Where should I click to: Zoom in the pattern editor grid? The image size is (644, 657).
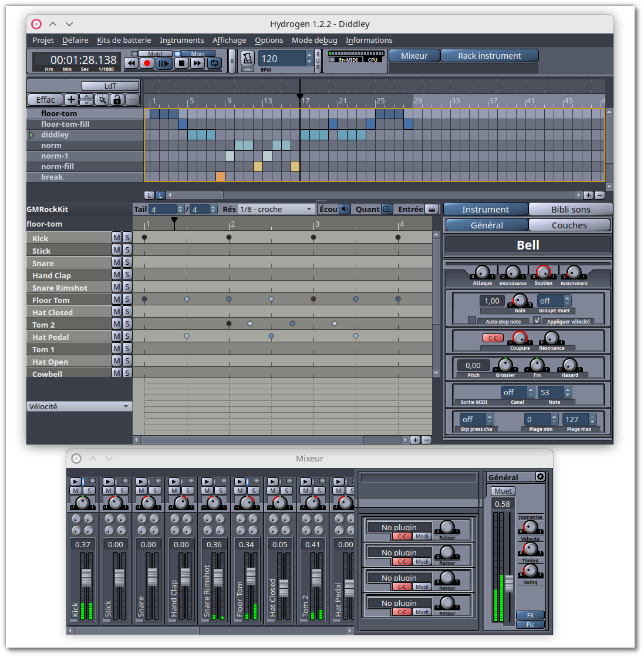click(415, 440)
